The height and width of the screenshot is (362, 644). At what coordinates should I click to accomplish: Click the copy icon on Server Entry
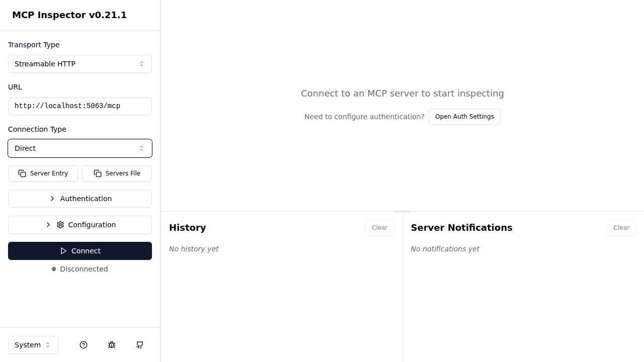pyautogui.click(x=22, y=173)
